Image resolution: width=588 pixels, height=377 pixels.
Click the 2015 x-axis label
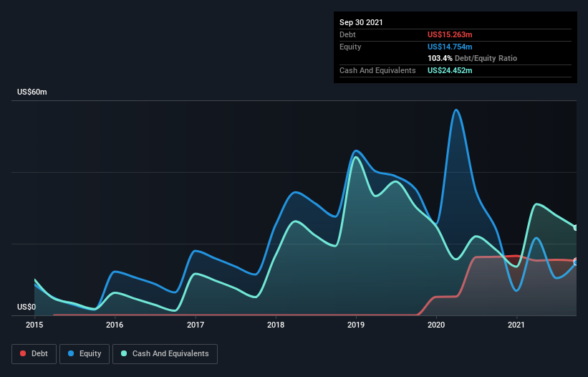point(34,325)
